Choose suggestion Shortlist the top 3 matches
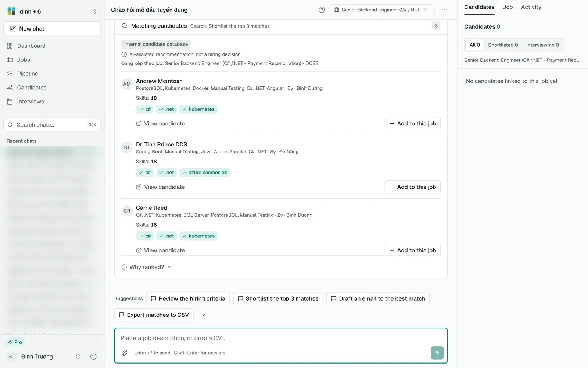This screenshot has height=368, width=588. tap(278, 298)
